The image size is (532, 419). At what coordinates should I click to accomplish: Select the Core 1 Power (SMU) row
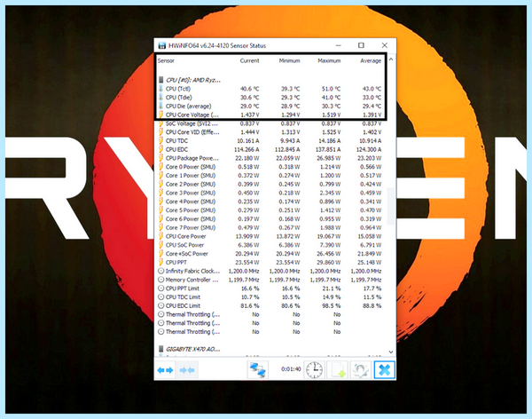[x=270, y=176]
